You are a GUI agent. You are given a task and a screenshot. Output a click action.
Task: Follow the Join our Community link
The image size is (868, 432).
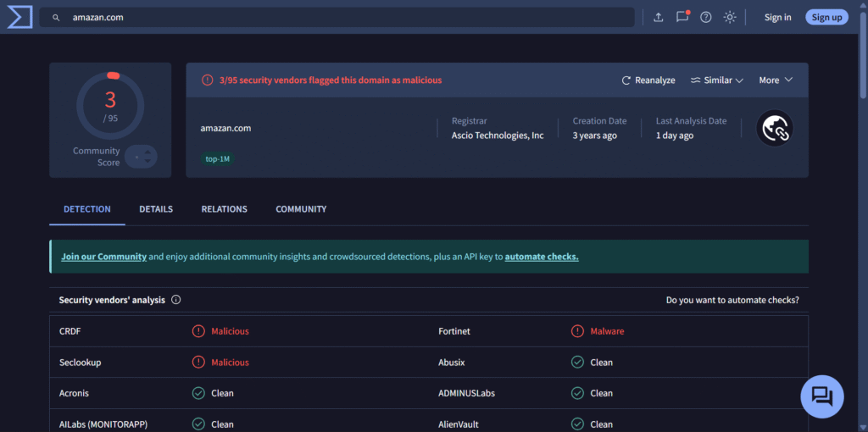103,257
